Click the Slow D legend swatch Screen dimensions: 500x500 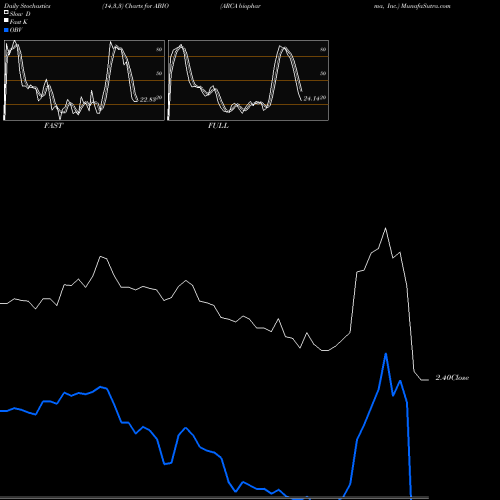6,13
